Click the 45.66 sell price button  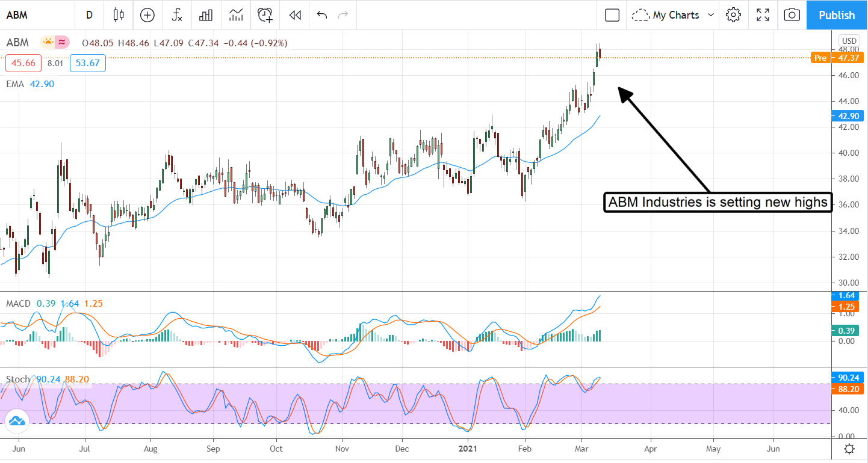point(24,63)
